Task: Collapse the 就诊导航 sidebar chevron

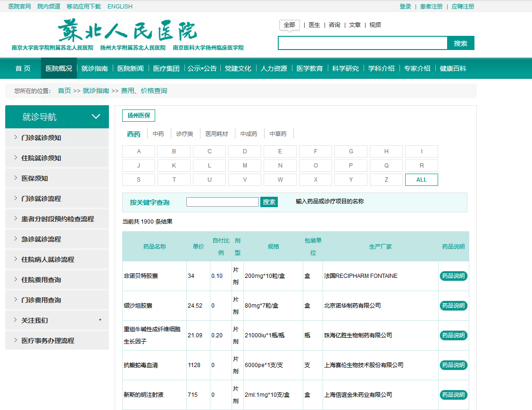Action: 96,117
